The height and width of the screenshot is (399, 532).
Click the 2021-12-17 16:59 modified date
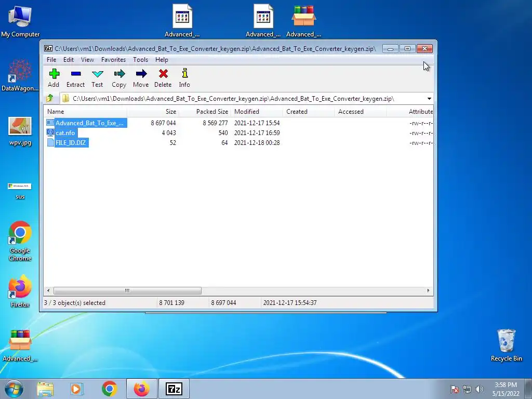click(x=257, y=133)
